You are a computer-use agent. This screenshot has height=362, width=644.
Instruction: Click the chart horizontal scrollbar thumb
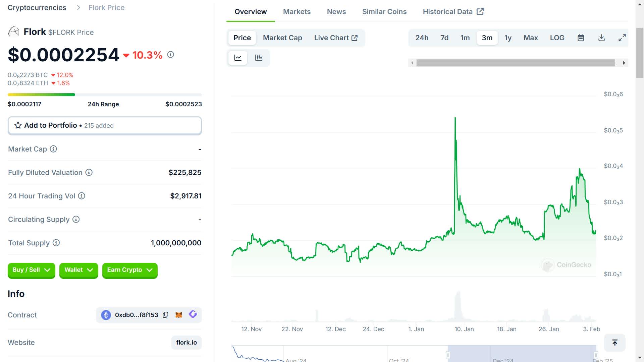point(516,63)
